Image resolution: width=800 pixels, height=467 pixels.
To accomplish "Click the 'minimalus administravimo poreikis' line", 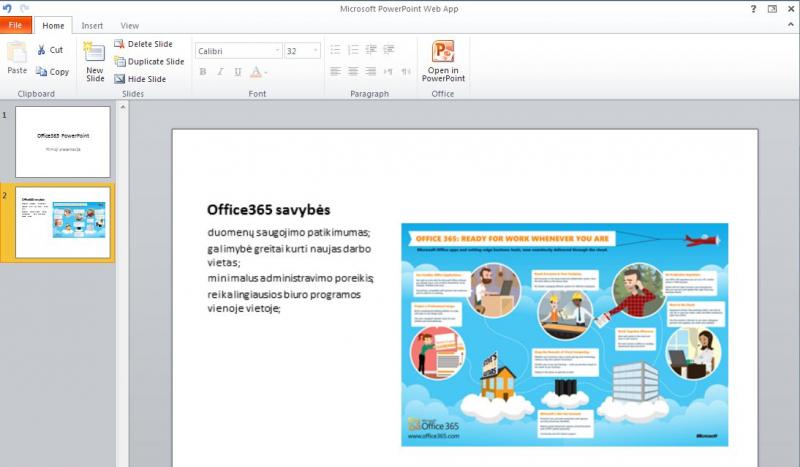I will (290, 279).
